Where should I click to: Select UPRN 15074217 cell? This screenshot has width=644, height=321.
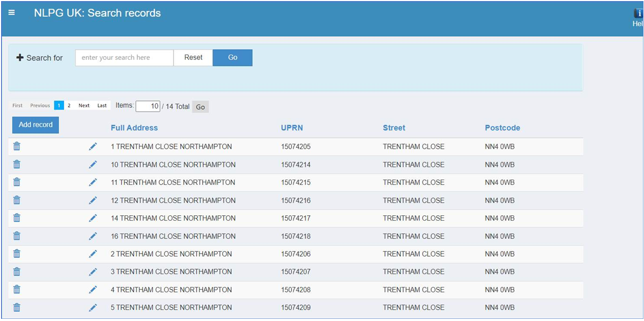296,218
